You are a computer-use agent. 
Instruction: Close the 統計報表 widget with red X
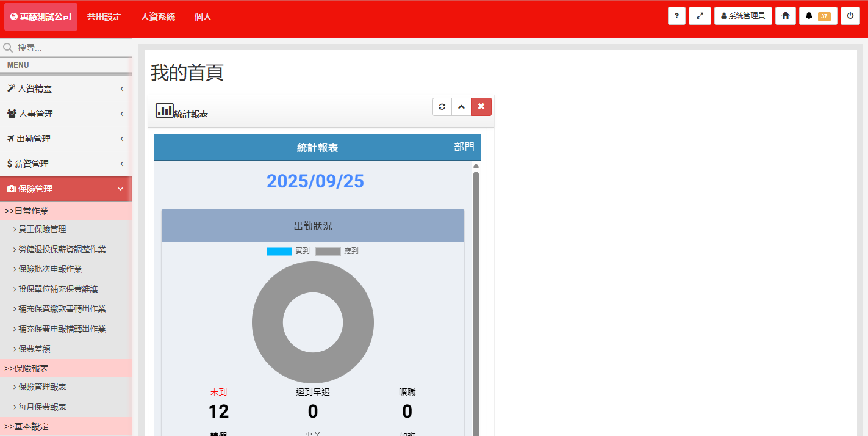[x=481, y=107]
